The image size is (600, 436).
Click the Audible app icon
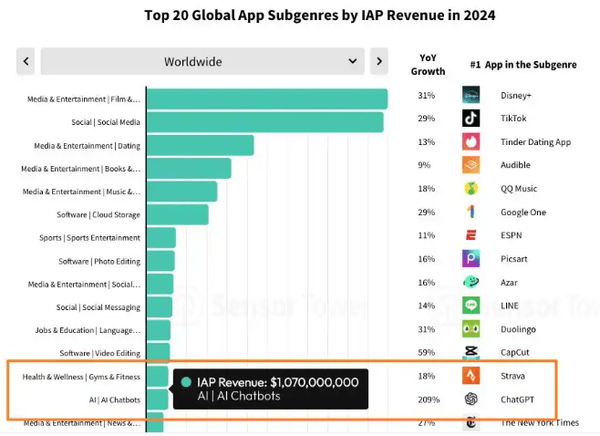point(471,165)
